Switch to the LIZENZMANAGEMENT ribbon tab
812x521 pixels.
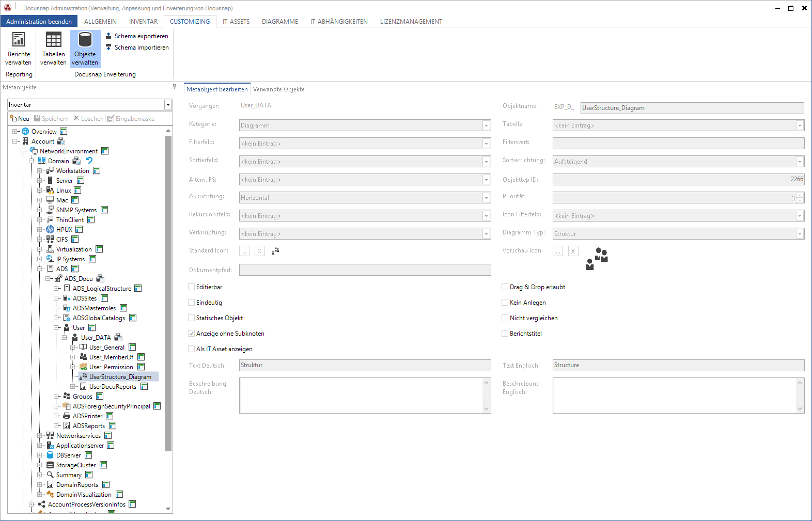click(x=411, y=22)
